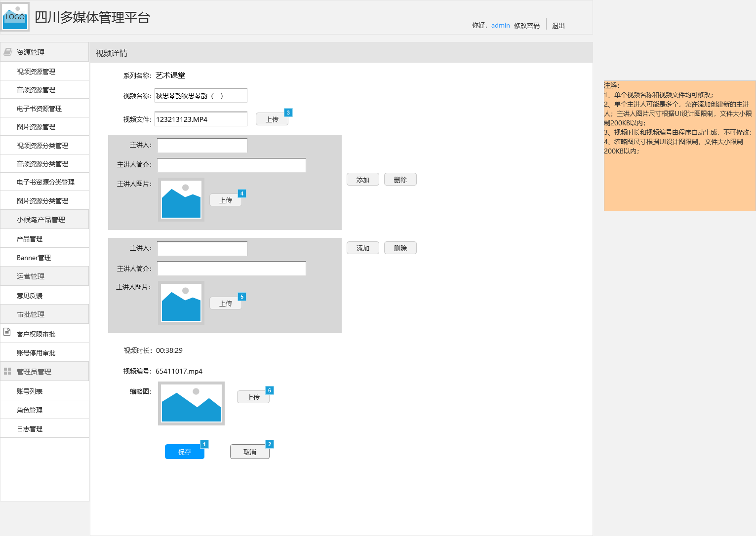756x536 pixels.
Task: Click the 视频文件 input field
Action: point(201,119)
